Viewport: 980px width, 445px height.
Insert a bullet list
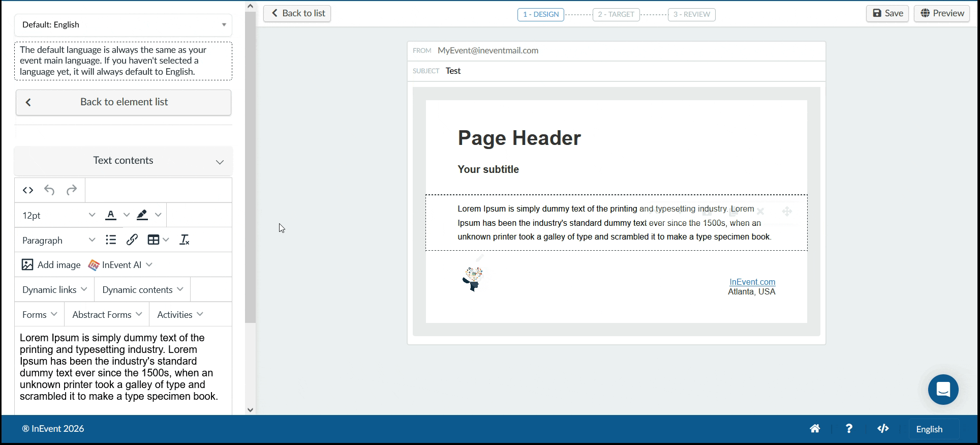coord(111,240)
